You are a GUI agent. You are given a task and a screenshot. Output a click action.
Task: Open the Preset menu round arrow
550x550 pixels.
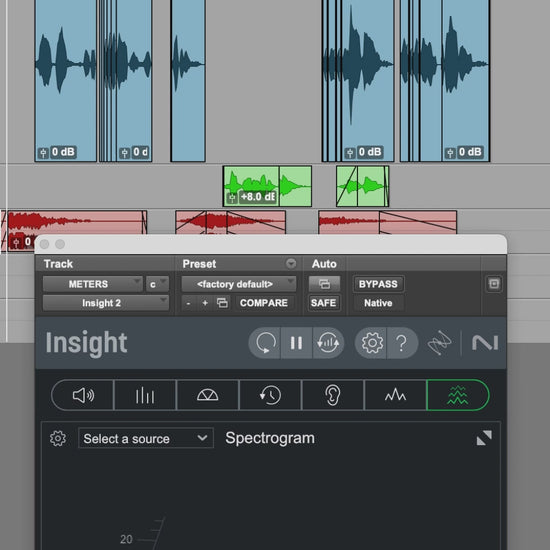[291, 263]
